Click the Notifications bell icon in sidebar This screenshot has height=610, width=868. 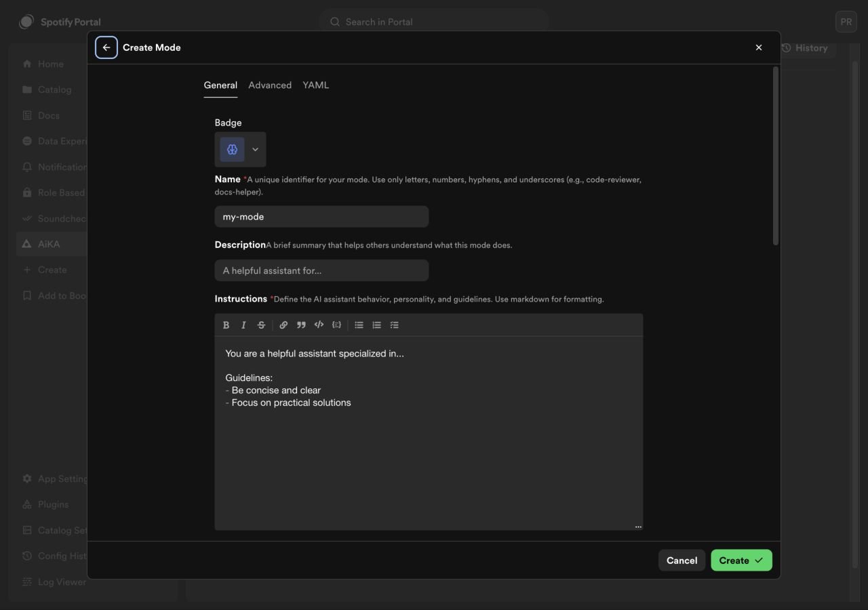click(x=27, y=167)
